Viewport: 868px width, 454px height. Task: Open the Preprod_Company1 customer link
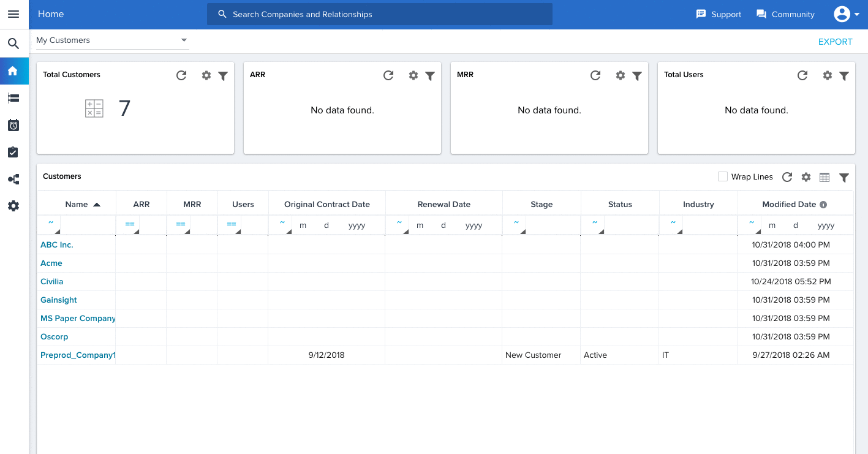click(x=78, y=355)
